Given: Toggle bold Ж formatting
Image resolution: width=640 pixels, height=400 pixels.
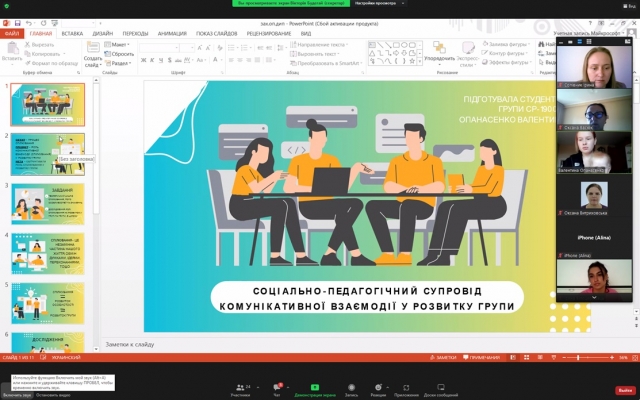Looking at the screenshot, I should point(144,60).
